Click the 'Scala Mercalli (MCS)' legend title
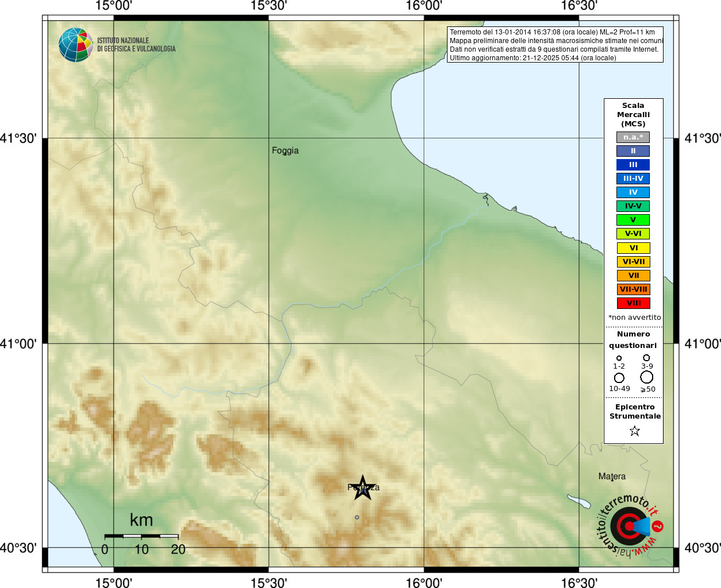The image size is (721, 588). tap(633, 115)
